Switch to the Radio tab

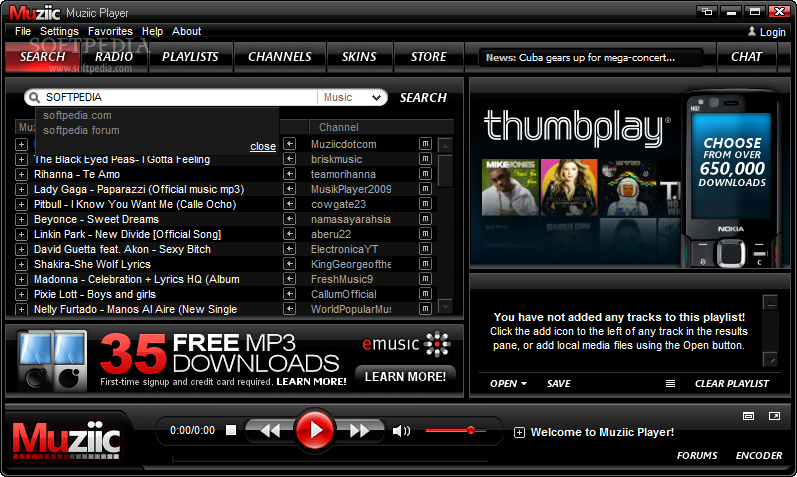(114, 57)
